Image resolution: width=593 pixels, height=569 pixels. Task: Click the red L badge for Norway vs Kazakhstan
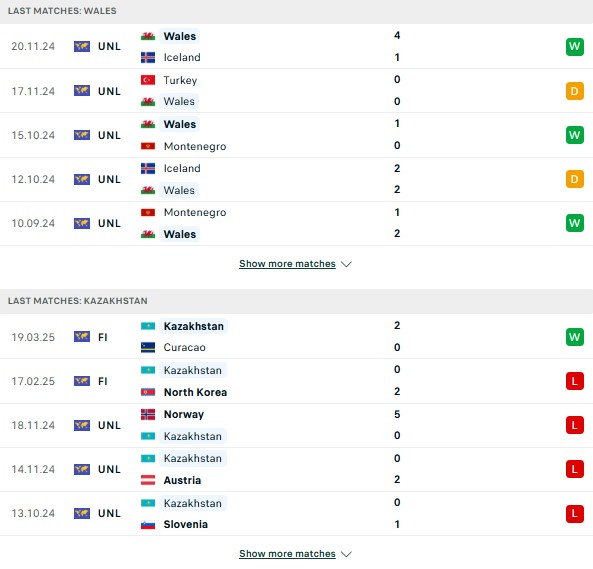[x=574, y=425]
